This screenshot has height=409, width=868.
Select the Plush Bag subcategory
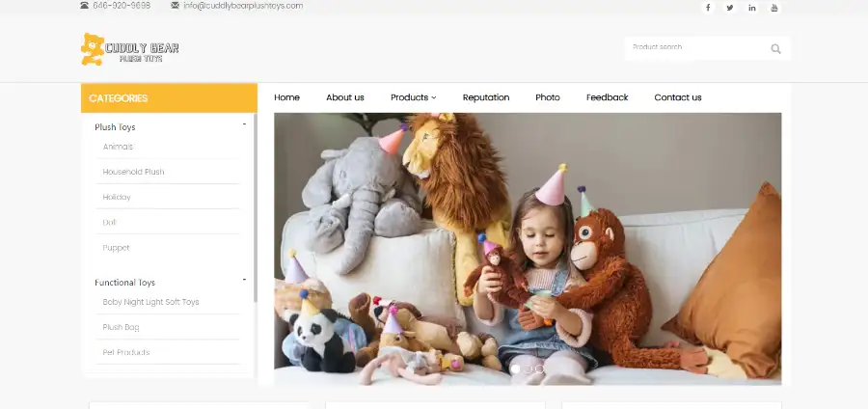[121, 327]
